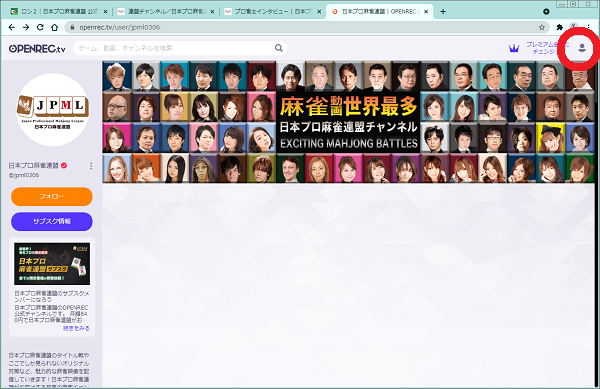
Task: Click the premium crown icon
Action: 514,48
